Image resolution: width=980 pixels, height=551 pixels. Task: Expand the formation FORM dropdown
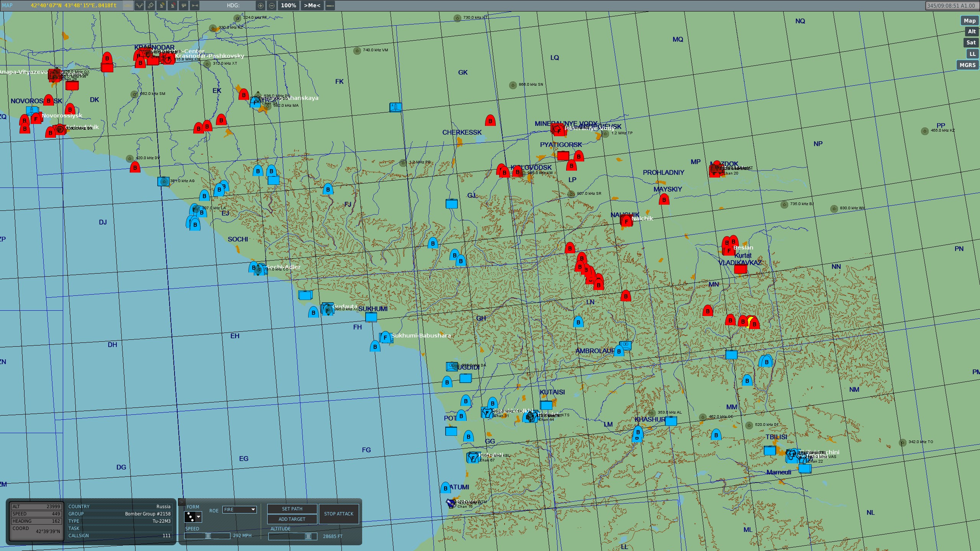(193, 517)
